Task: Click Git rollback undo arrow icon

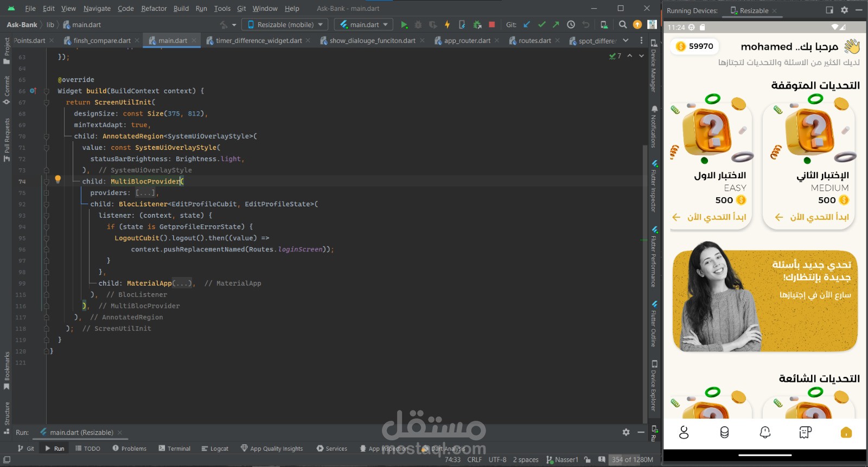Action: pyautogui.click(x=586, y=24)
